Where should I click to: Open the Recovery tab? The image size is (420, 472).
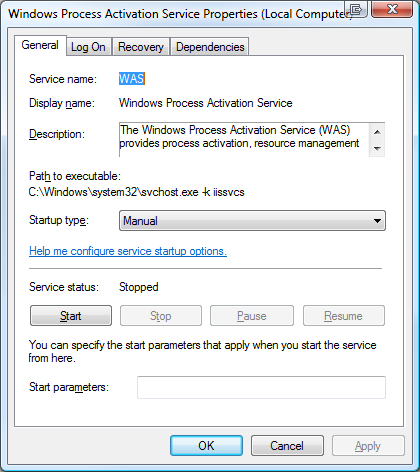pyautogui.click(x=141, y=47)
